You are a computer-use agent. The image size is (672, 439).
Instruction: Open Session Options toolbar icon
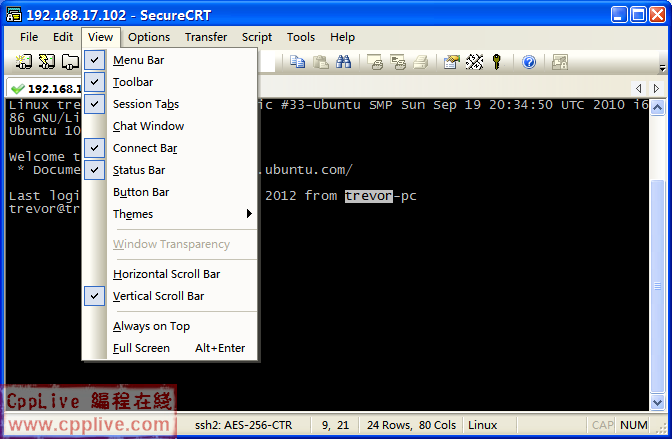click(x=452, y=62)
